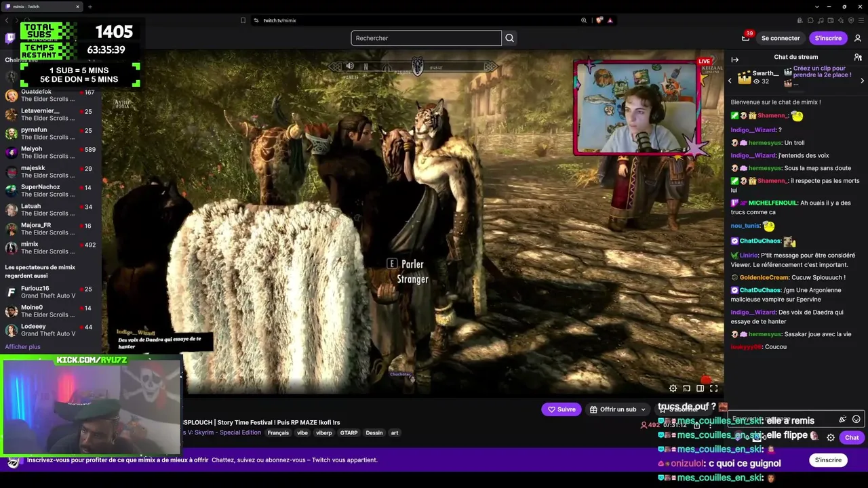Open chat settings gear icon

pyautogui.click(x=831, y=438)
